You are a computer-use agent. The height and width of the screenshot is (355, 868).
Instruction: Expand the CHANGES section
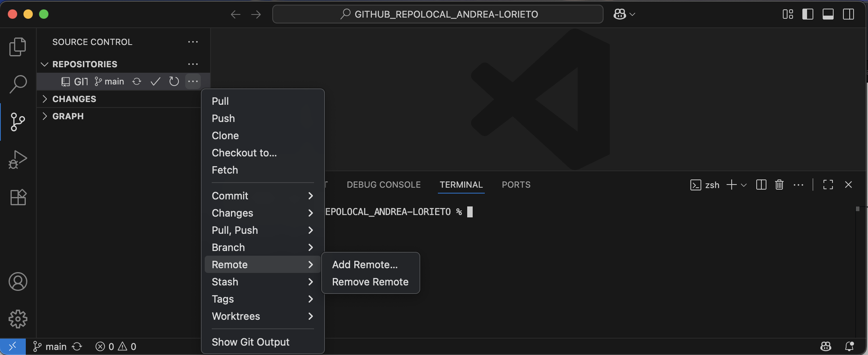(74, 99)
